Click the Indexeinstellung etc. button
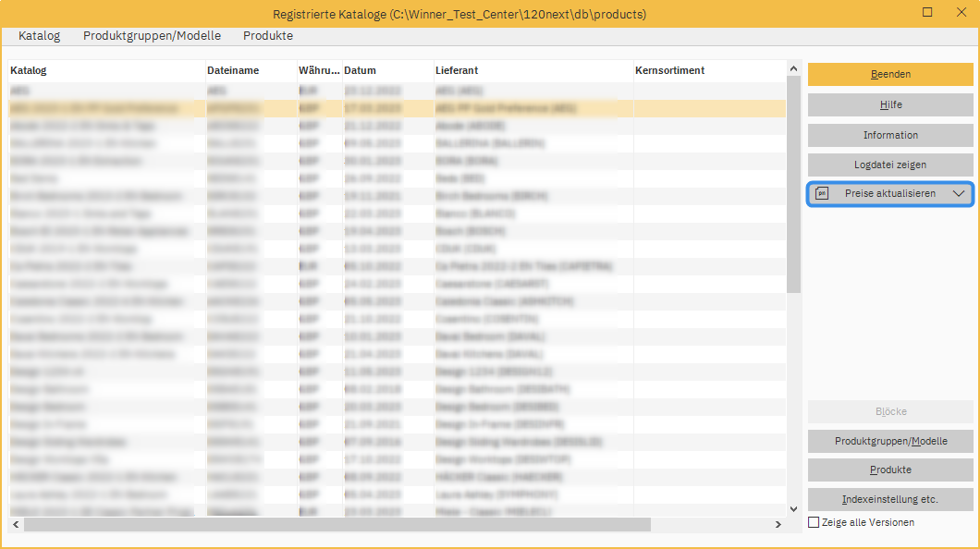The image size is (980, 549). click(889, 499)
